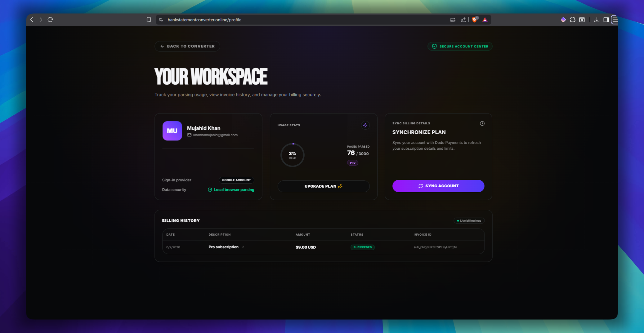This screenshot has width=644, height=333.
Task: Click the Your Workspace heading
Action: point(211,77)
